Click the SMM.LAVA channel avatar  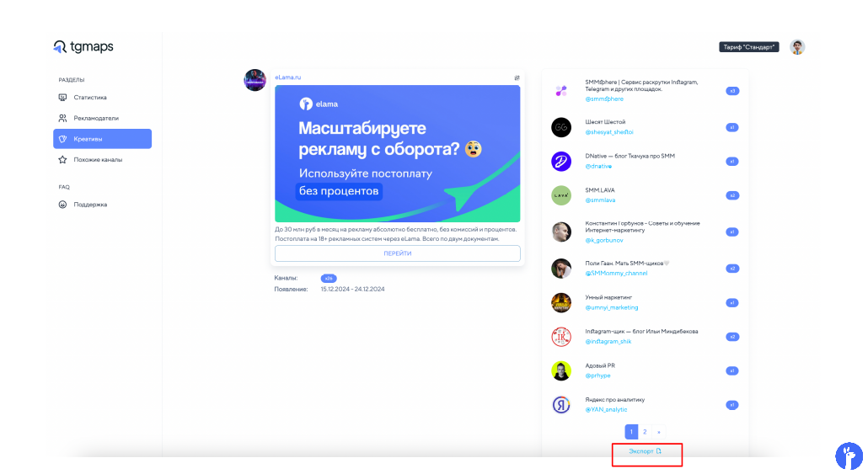click(561, 195)
